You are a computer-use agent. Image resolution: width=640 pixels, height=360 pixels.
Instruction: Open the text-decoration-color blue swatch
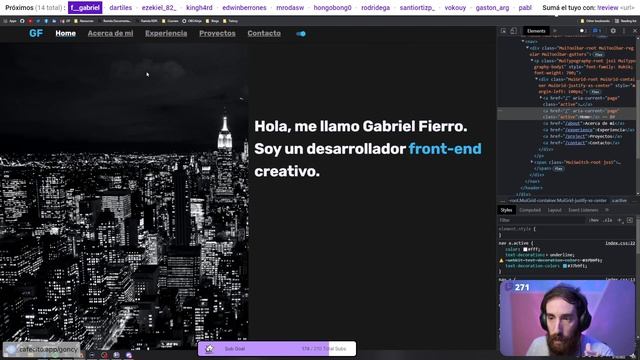565,266
